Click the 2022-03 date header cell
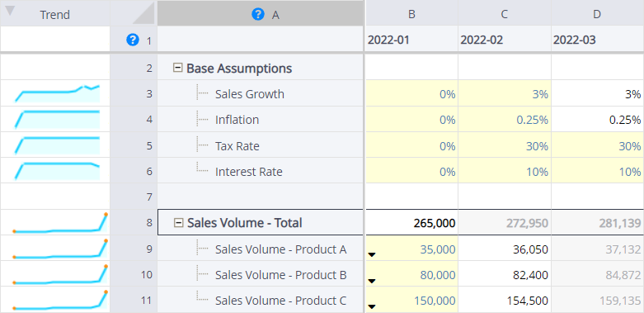The height and width of the screenshot is (313, 644). pyautogui.click(x=597, y=40)
